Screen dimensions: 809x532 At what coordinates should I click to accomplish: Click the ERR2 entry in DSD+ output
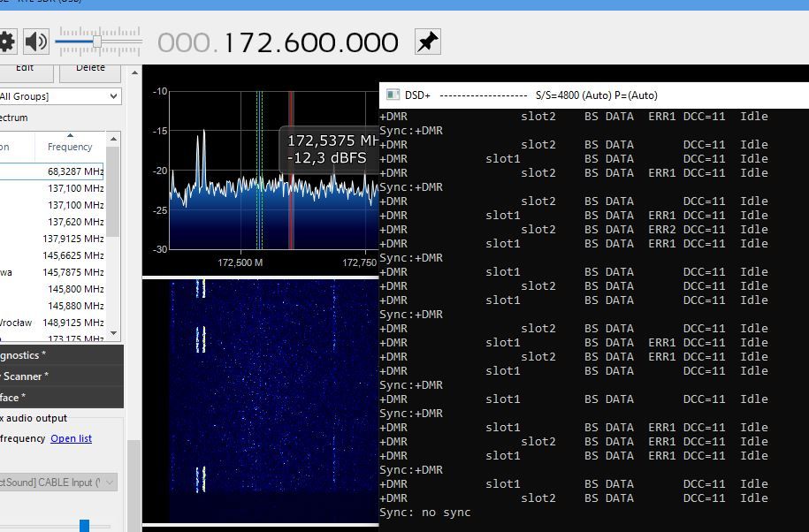click(661, 230)
